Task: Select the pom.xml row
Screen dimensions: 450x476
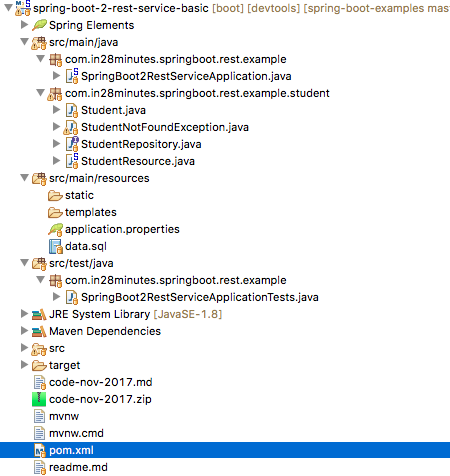Action: coord(225,450)
